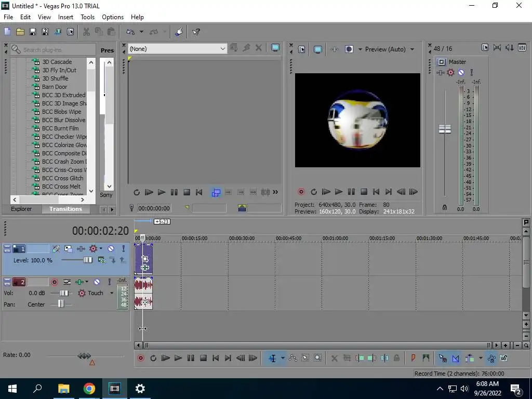
Task: Click Stop in the trimmer window
Action: (x=187, y=192)
